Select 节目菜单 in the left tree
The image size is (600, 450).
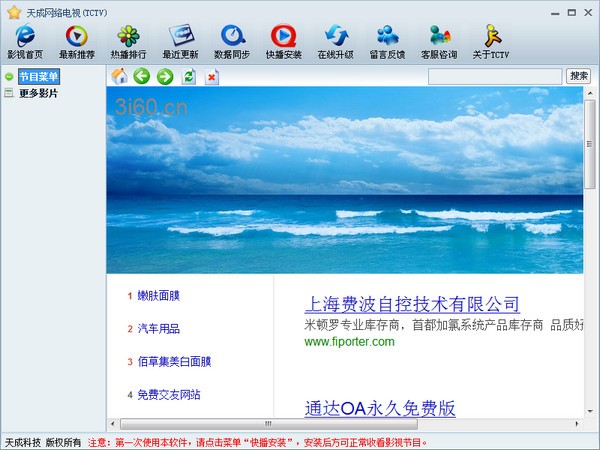click(39, 77)
